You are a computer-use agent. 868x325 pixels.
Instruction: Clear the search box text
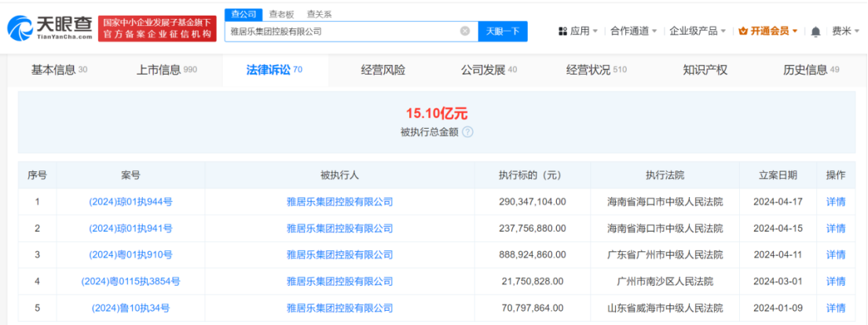point(464,31)
